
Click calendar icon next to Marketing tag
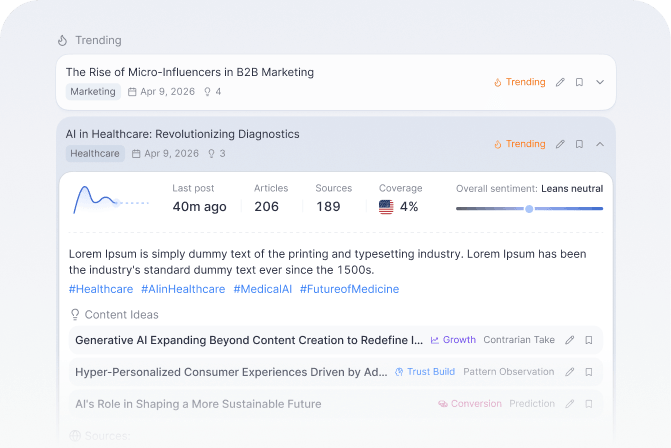(x=132, y=92)
